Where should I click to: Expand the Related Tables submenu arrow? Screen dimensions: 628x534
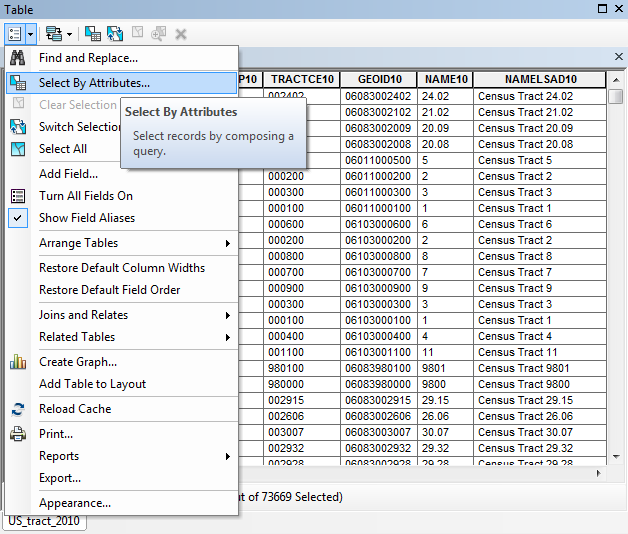tap(228, 337)
